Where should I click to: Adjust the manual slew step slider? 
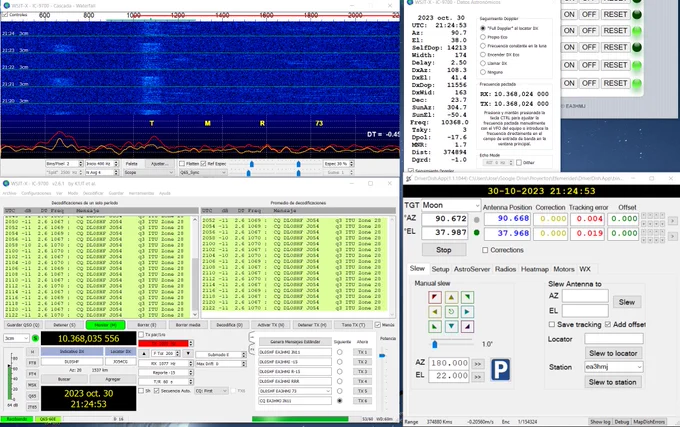point(435,344)
